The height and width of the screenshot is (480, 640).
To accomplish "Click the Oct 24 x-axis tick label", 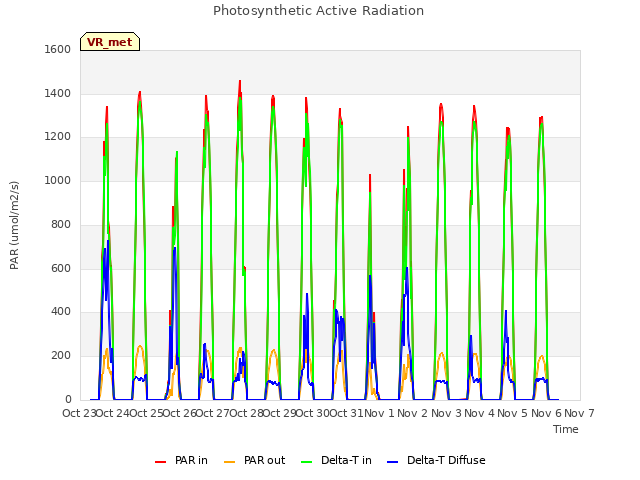I will click(112, 413).
